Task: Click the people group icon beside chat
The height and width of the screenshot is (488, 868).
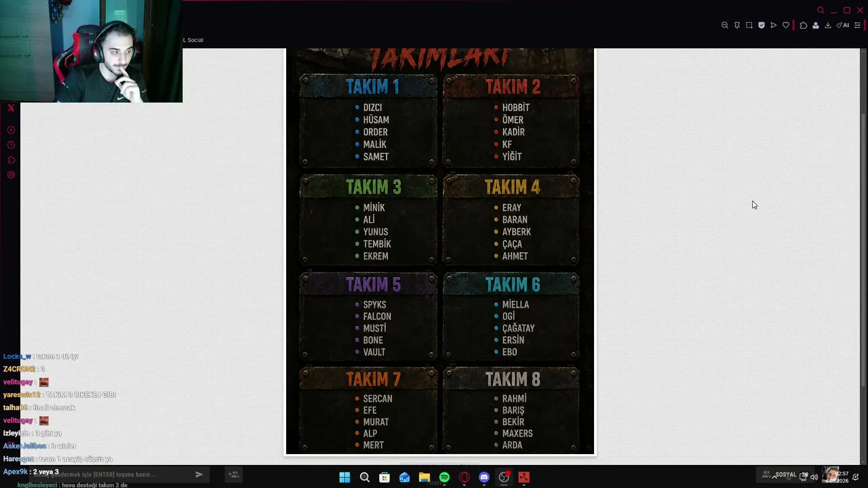Action: [x=233, y=474]
